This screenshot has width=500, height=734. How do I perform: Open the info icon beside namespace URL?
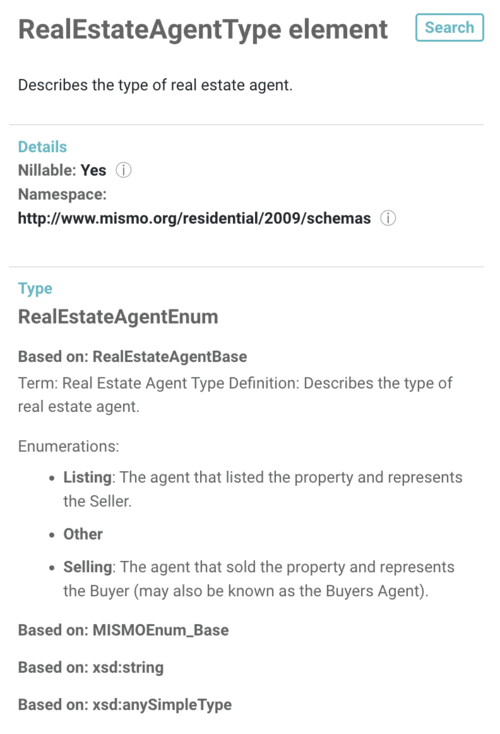point(388,218)
